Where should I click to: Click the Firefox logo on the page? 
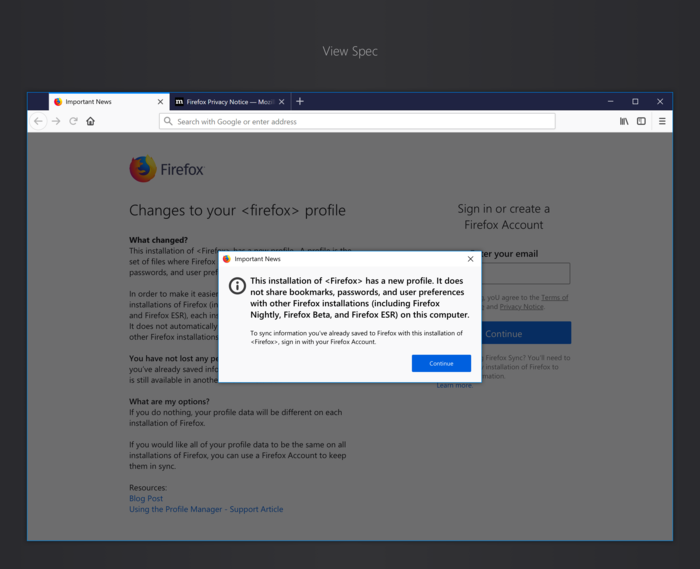tap(167, 169)
